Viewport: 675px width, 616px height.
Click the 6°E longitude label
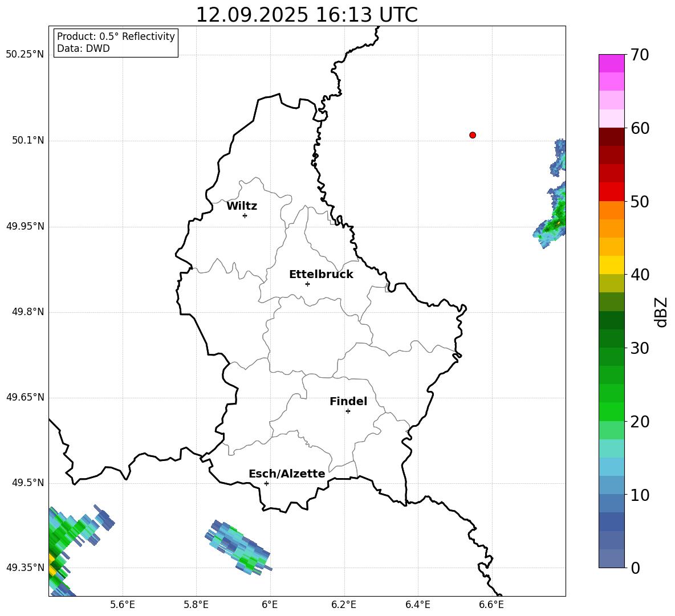[270, 605]
